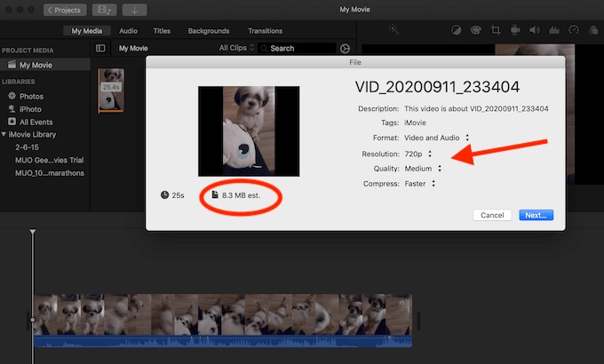Open the Compress Faster dropdown
The width and height of the screenshot is (604, 364).
(x=420, y=184)
